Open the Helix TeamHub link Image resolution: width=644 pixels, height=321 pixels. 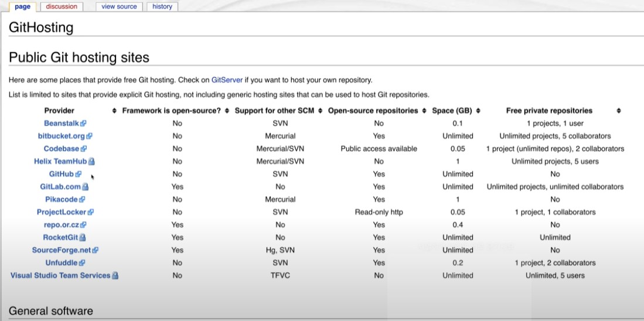point(60,162)
